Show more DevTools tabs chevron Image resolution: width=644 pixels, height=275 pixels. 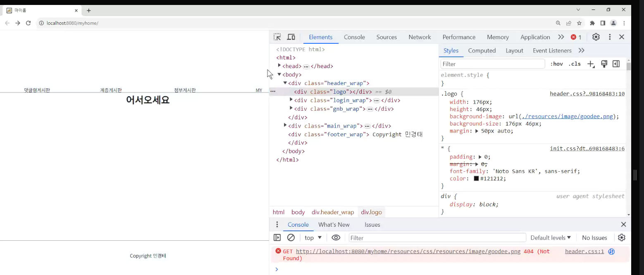[x=561, y=37]
